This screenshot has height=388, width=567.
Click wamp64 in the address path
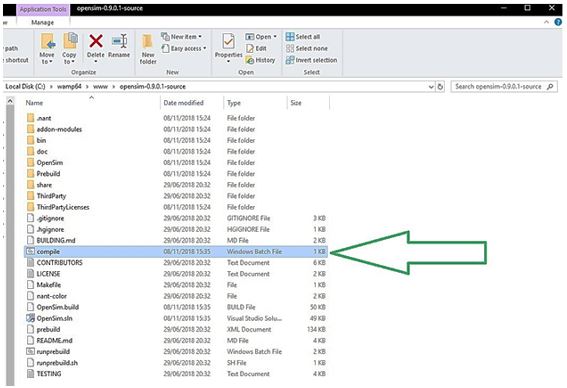point(69,87)
